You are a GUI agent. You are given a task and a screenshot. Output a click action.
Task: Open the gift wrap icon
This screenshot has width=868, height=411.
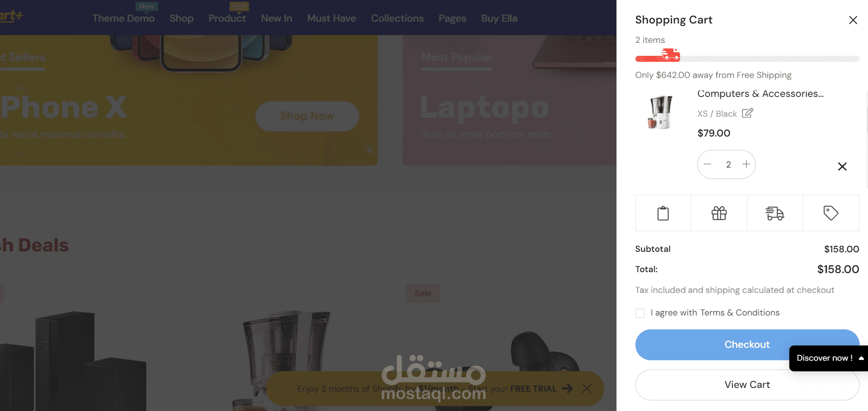719,213
